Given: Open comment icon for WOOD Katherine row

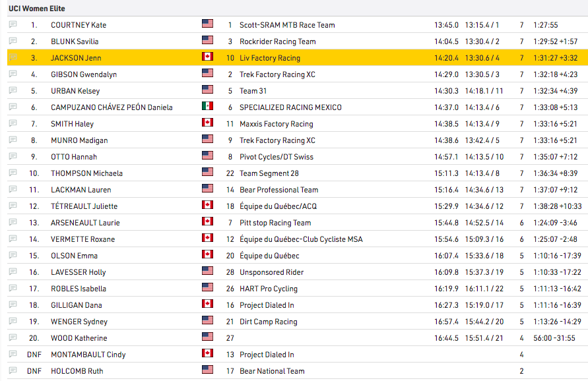Looking at the screenshot, I should [x=13, y=337].
